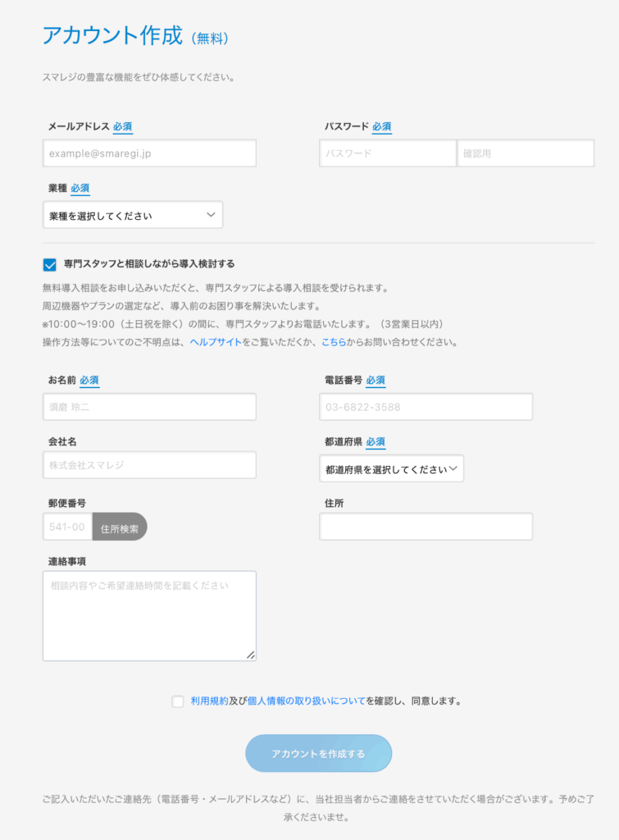Click the 専門スタッフと相談しながら導入検討する label
Image resolution: width=619 pixels, height=840 pixels.
[149, 263]
